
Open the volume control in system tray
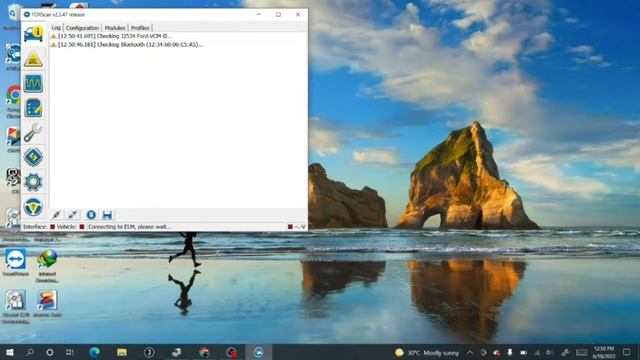(550, 353)
